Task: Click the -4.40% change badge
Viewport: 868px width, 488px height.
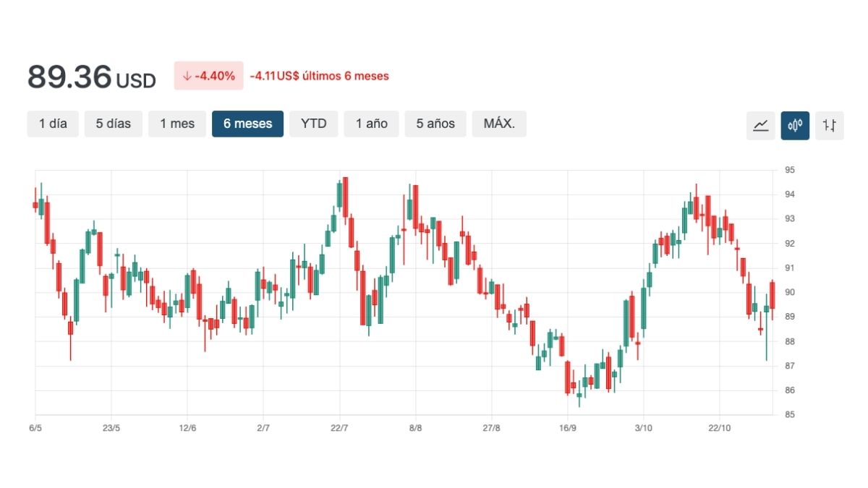Action: click(208, 76)
